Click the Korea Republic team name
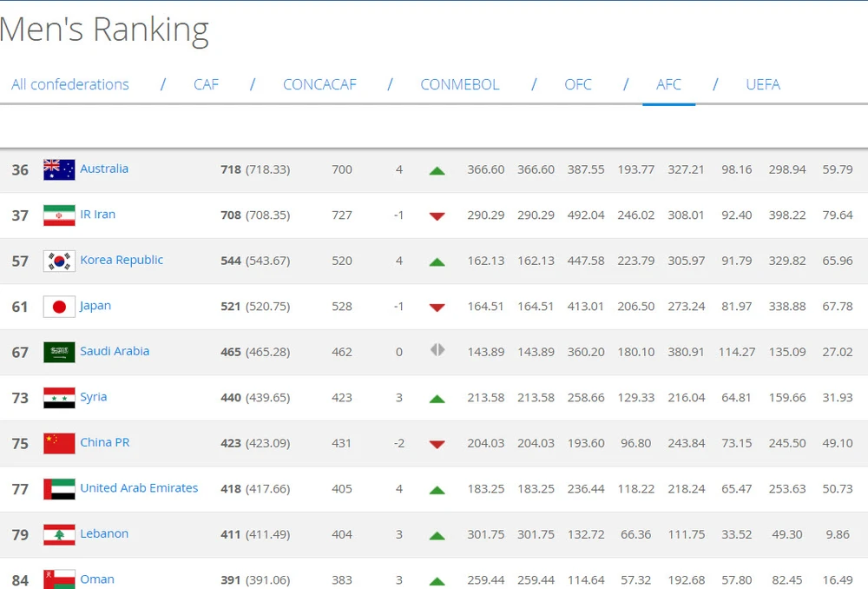Screen dimensions: 868x589 pos(122,260)
